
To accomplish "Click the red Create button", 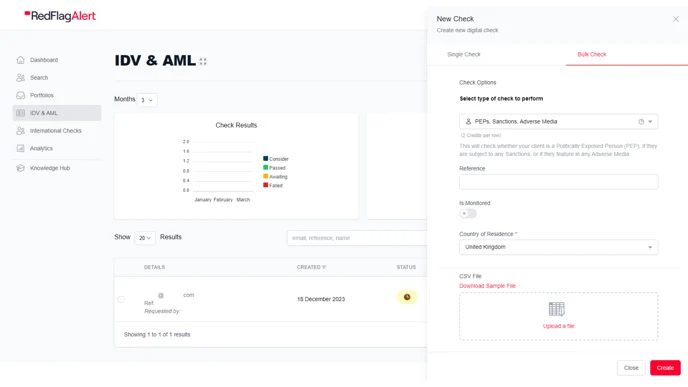I will (x=665, y=368).
